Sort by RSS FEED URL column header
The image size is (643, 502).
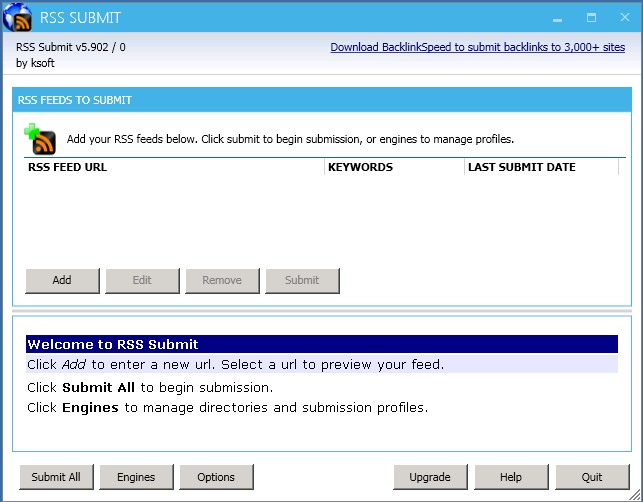pyautogui.click(x=174, y=167)
